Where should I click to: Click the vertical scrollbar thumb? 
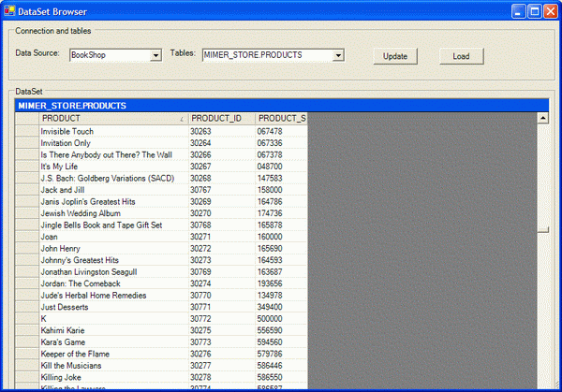coord(542,229)
